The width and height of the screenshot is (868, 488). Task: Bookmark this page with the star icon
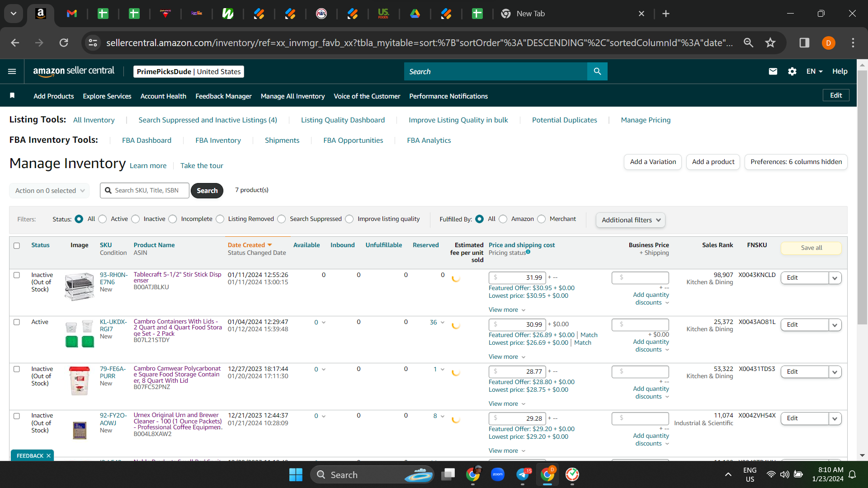770,42
